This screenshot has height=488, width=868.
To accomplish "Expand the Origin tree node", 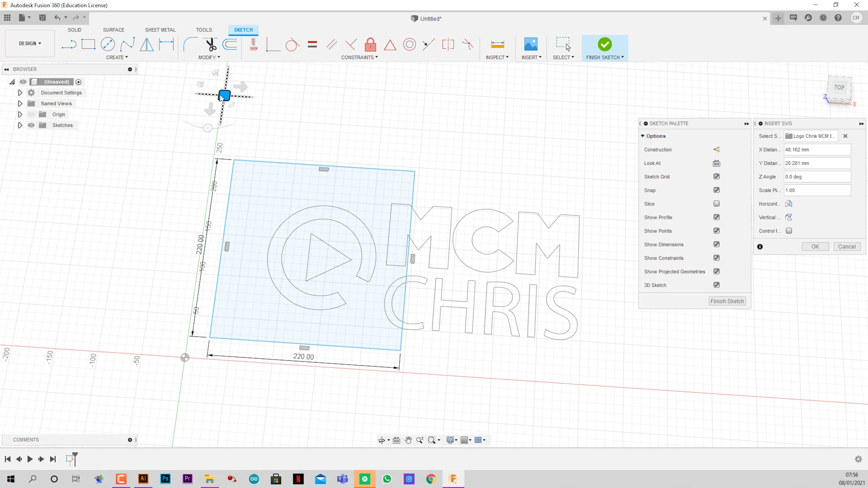I will click(20, 114).
